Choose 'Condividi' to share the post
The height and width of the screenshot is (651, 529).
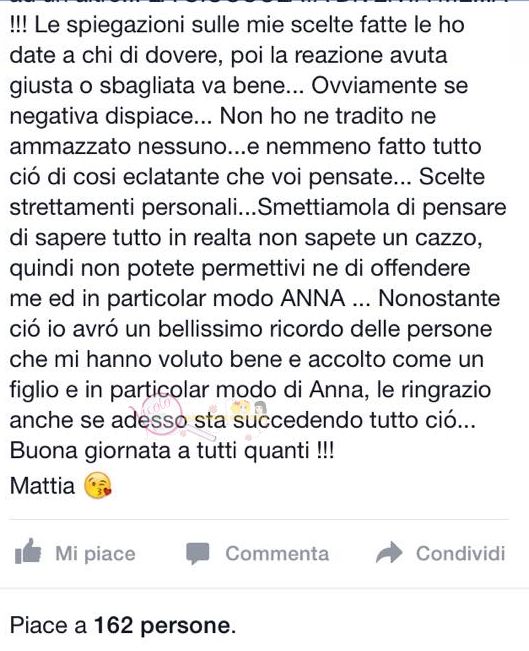point(461,553)
